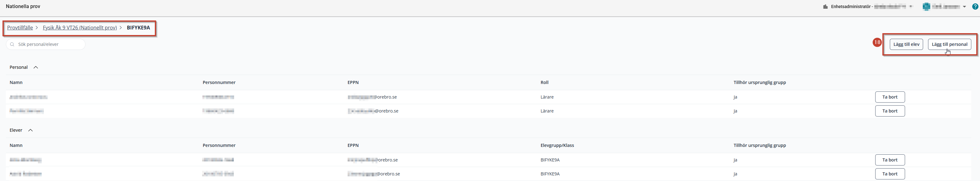980x181 pixels.
Task: Remove the first Lärare staff row
Action: [x=890, y=97]
